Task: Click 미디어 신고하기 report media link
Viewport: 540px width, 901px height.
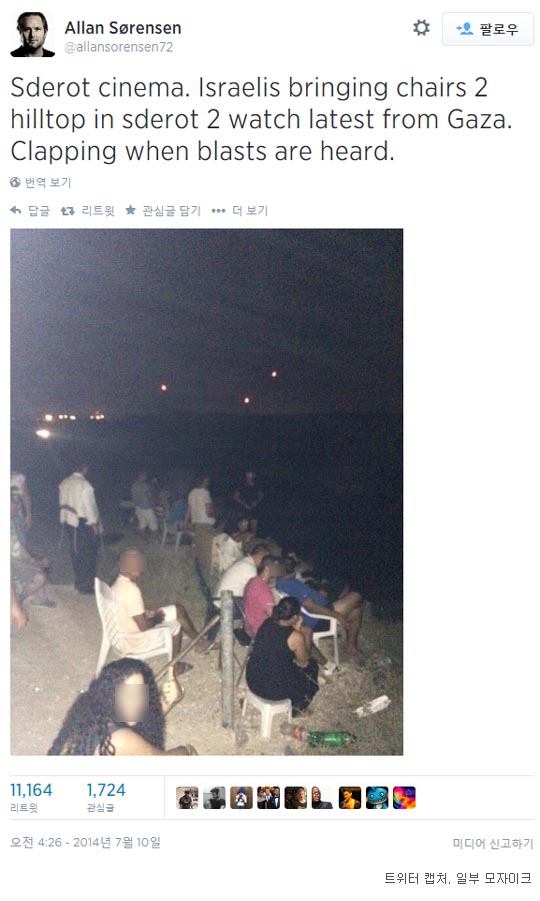Action: 493,843
